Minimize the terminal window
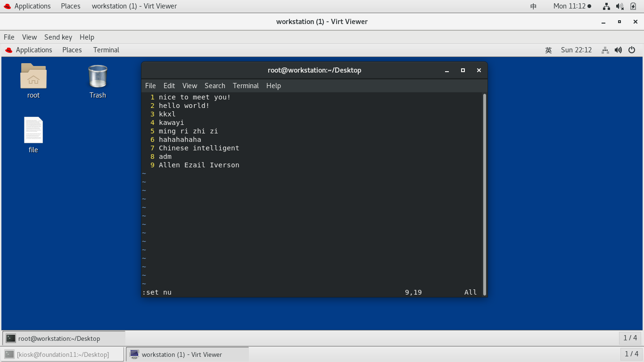This screenshot has width=644, height=362. 447,70
